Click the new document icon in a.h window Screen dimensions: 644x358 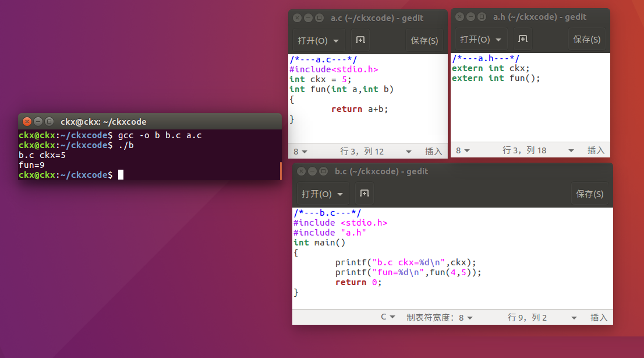coord(523,39)
